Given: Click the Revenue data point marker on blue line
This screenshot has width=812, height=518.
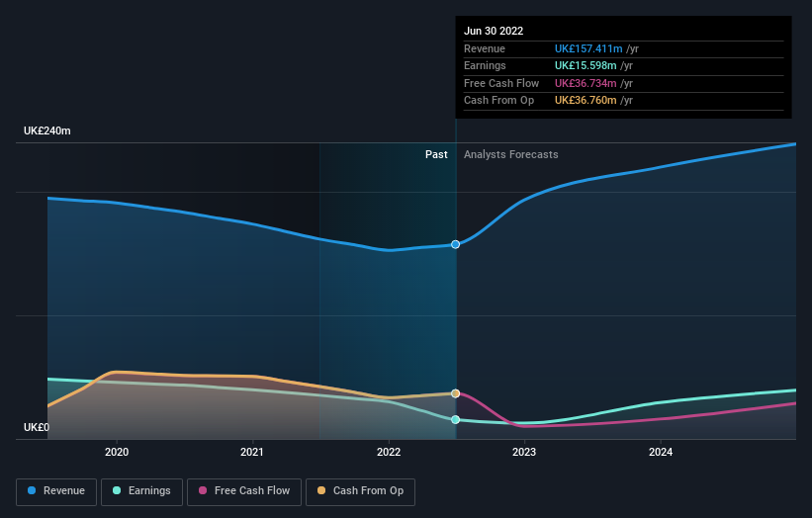Looking at the screenshot, I should [x=455, y=244].
